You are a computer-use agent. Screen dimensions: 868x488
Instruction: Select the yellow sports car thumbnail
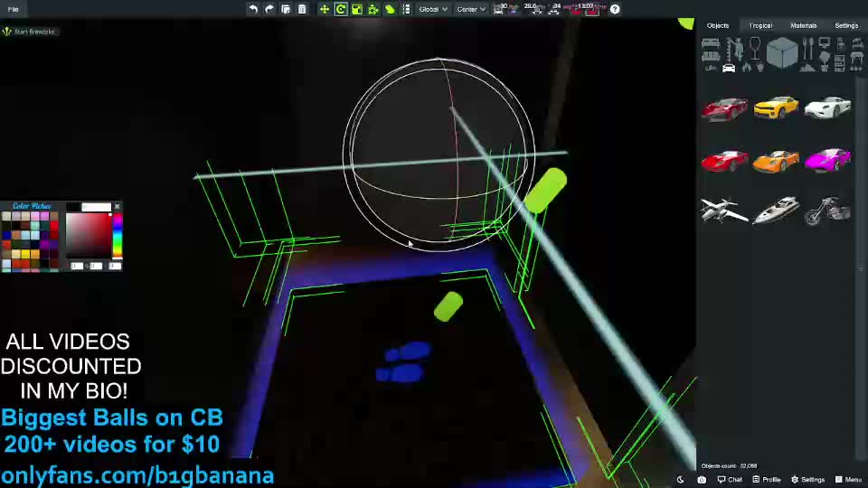pos(776,108)
